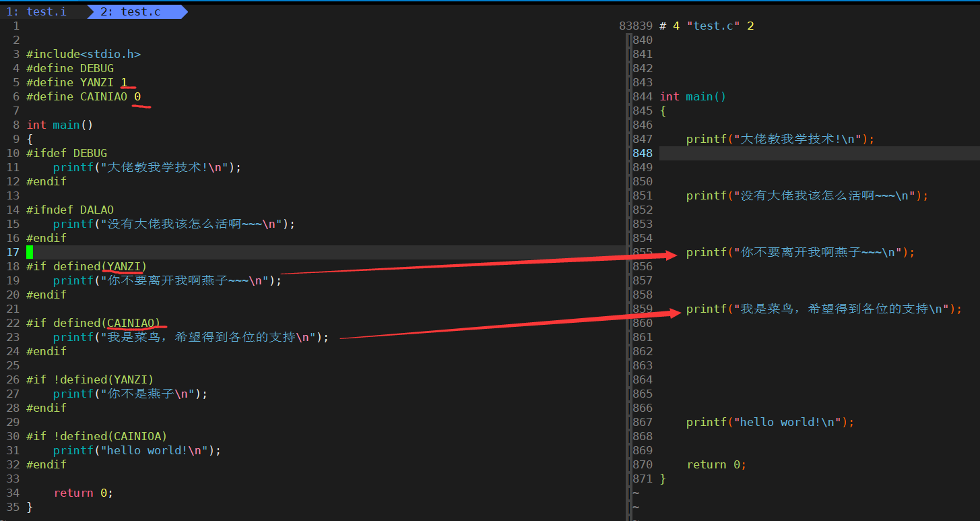Click the #endif on line 20
This screenshot has width=980, height=521.
pyautogui.click(x=46, y=295)
